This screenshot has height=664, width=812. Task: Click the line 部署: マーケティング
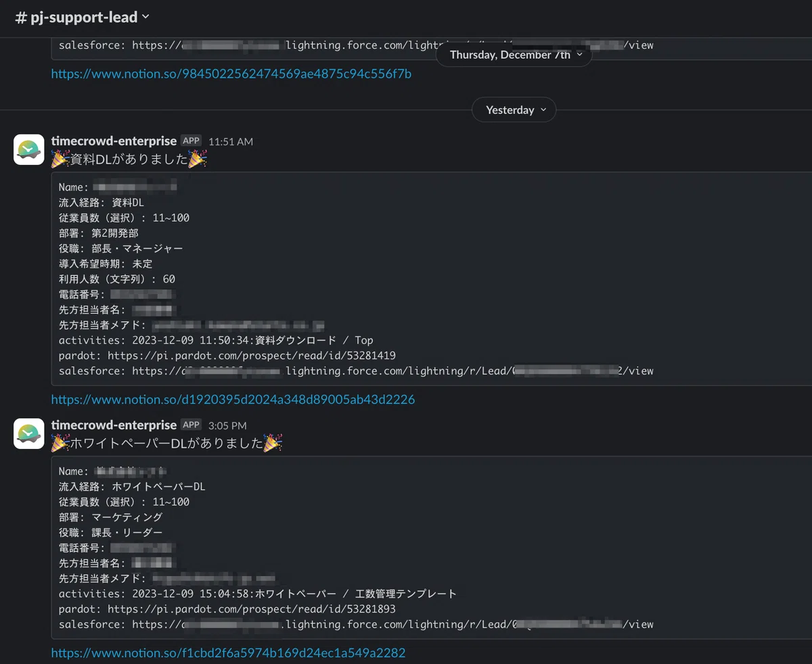pyautogui.click(x=111, y=517)
